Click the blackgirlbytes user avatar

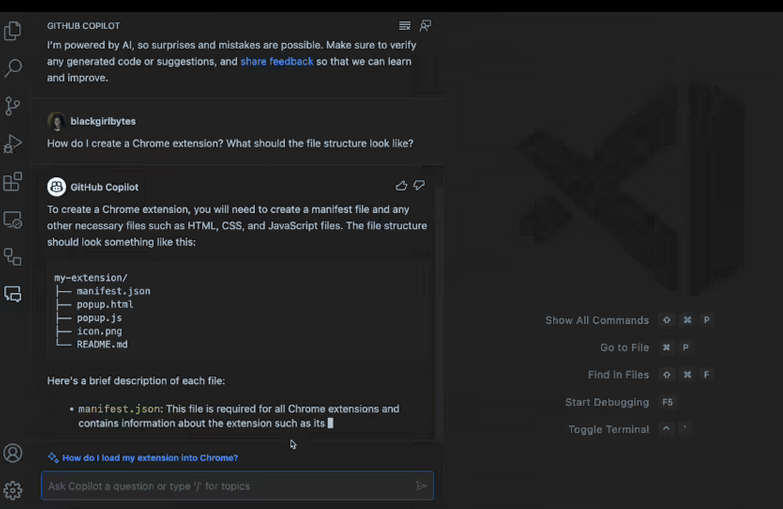(x=57, y=121)
